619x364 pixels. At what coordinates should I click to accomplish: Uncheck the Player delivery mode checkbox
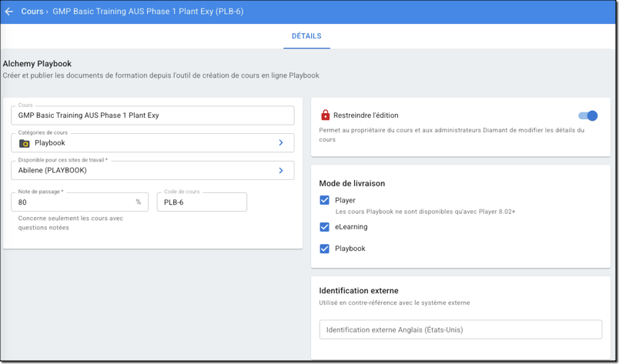coord(324,200)
